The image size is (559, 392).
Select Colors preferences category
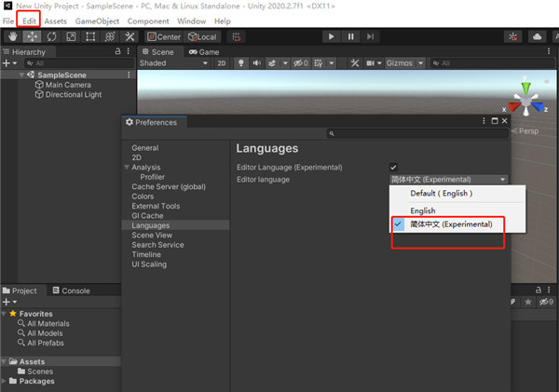point(143,196)
